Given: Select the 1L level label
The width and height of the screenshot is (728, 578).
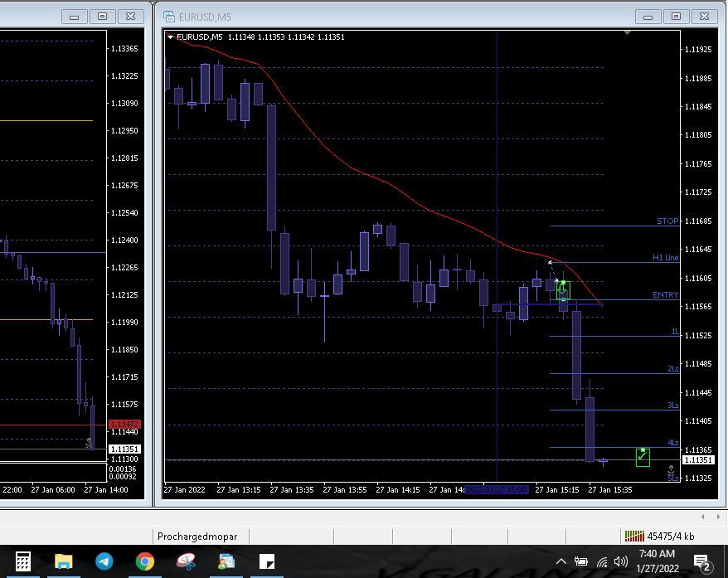Looking at the screenshot, I should click(675, 332).
